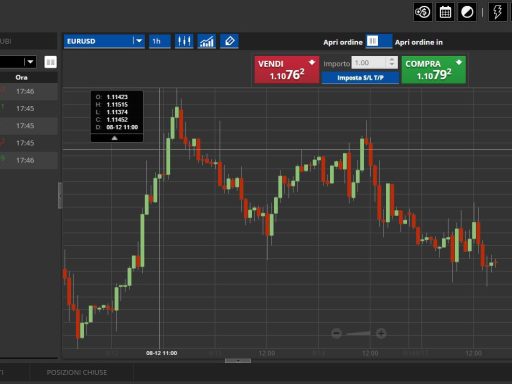The image size is (512, 384).
Task: Collapse the OHLC info box arrow
Action: (115, 138)
